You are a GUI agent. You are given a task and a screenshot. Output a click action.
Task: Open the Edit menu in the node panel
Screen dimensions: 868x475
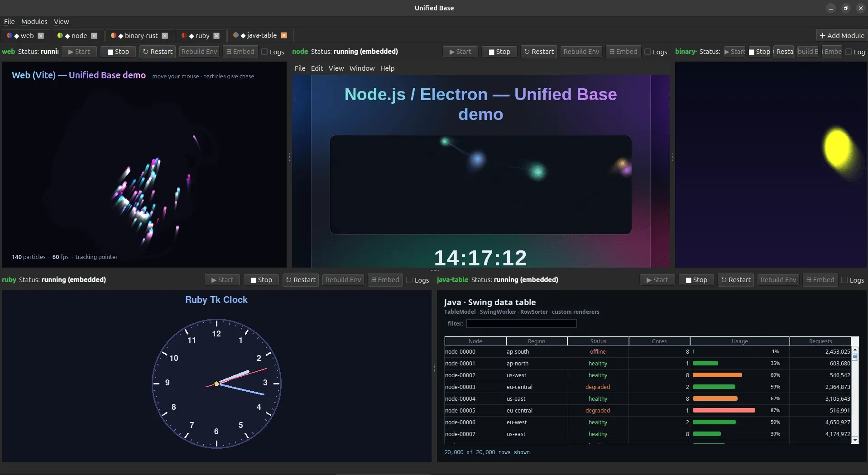pos(317,68)
